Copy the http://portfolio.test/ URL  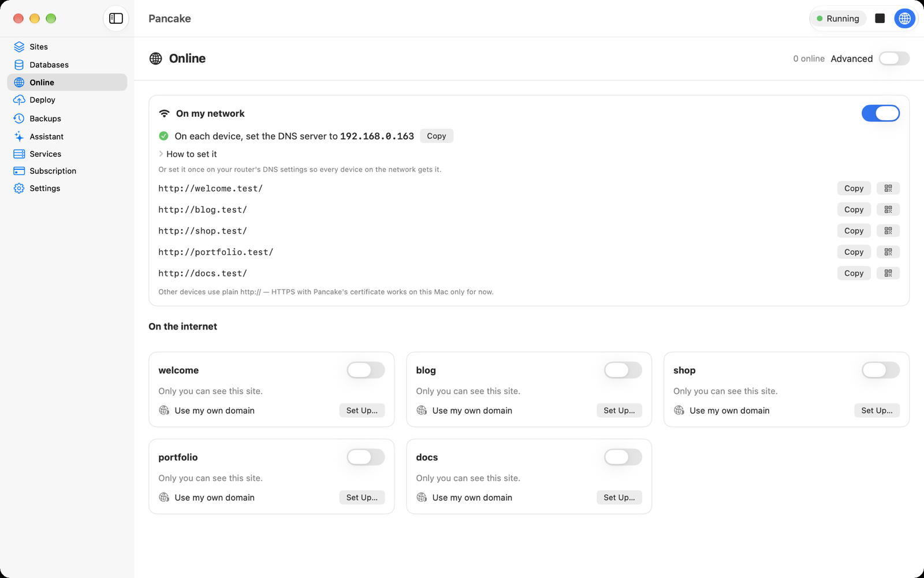[x=854, y=252]
